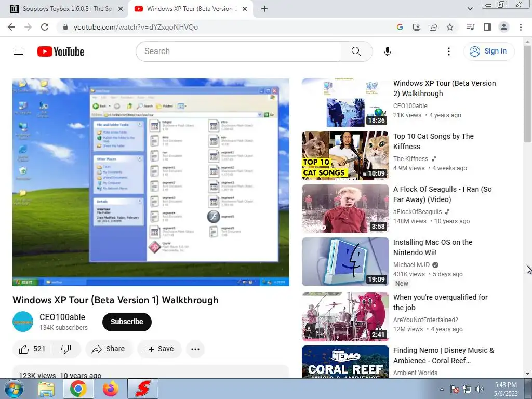The height and width of the screenshot is (399, 532).
Task: Show hidden system tray icons
Action: pyautogui.click(x=442, y=389)
